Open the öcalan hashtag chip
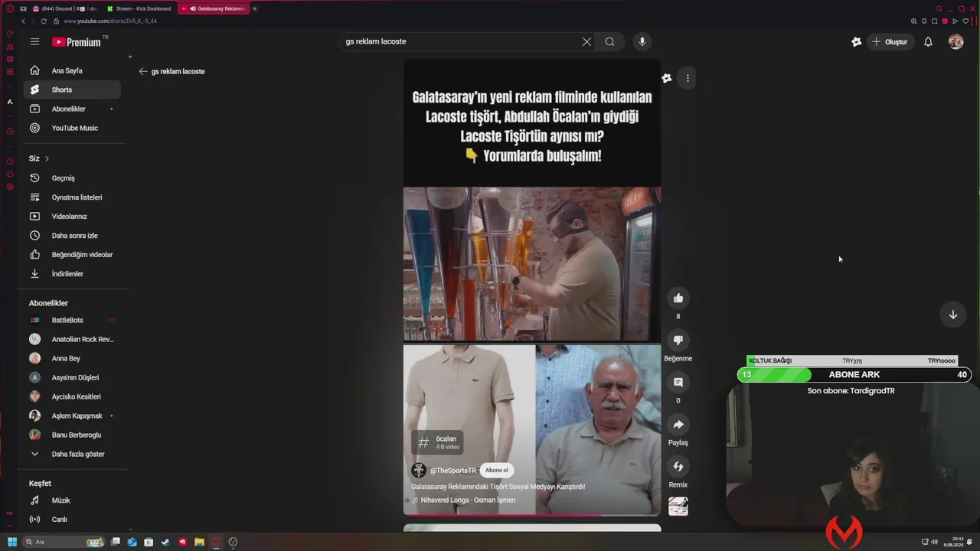 pos(438,442)
